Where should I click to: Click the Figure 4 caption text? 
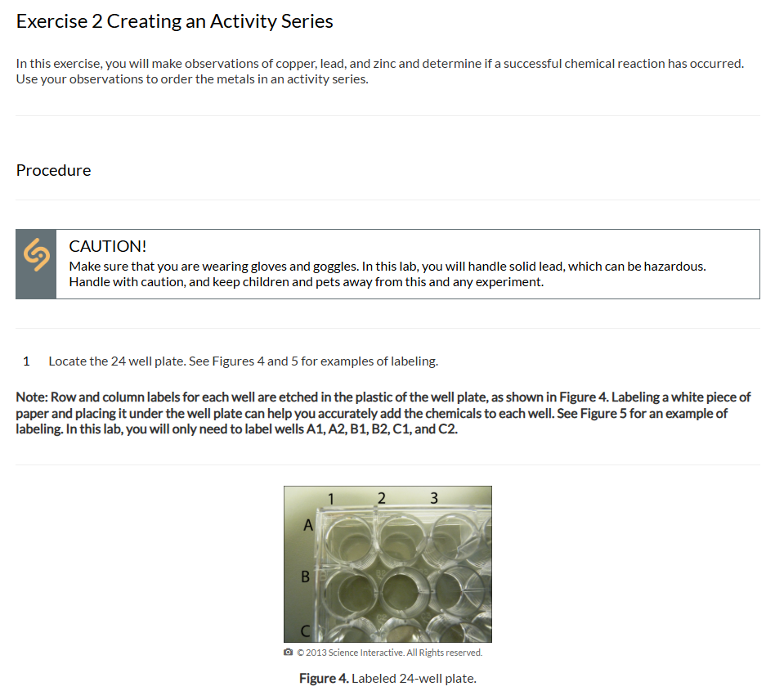click(387, 679)
